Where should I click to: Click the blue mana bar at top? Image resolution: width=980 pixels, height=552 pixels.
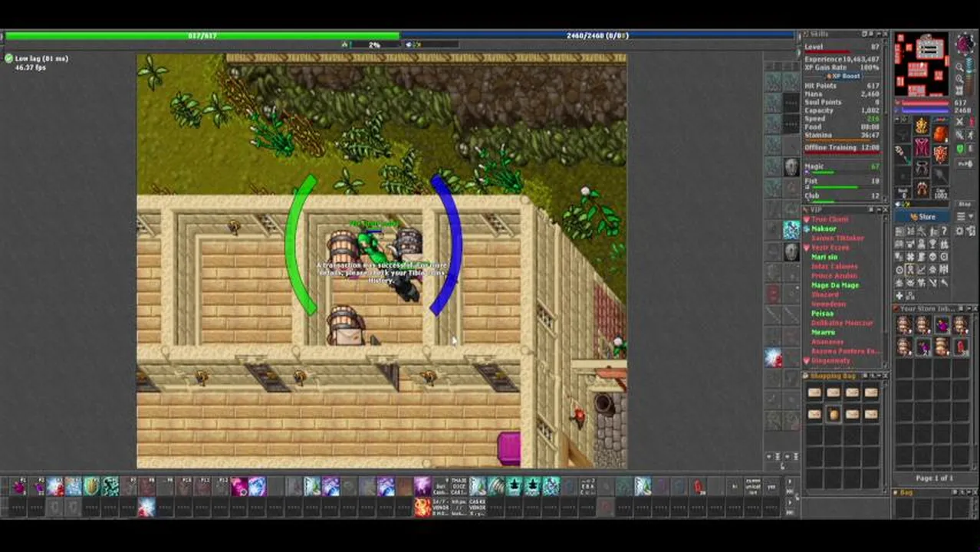tap(597, 36)
